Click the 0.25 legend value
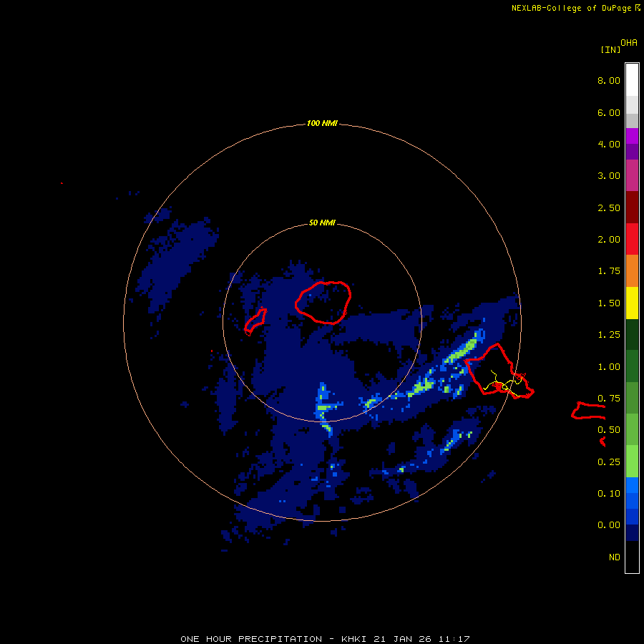Viewport: 644px width, 644px height. (609, 462)
